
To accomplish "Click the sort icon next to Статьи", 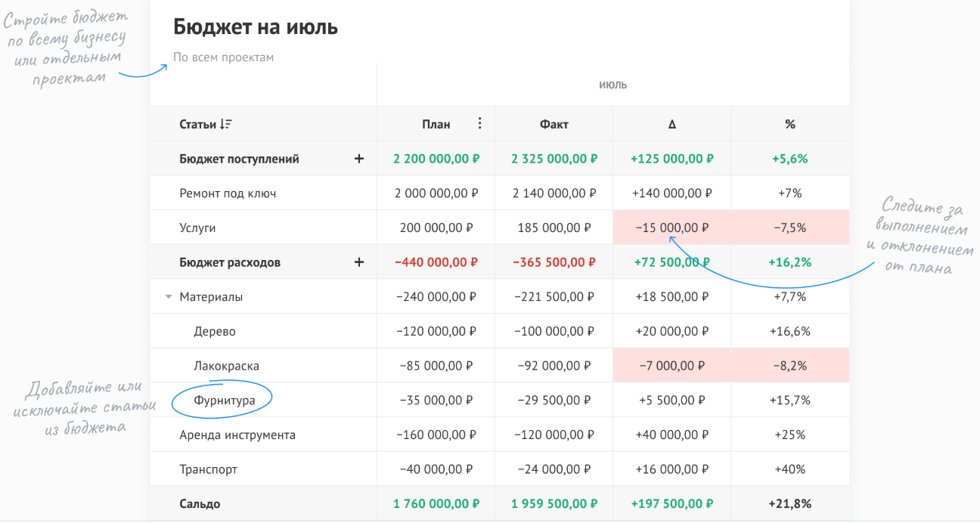I will coord(226,124).
